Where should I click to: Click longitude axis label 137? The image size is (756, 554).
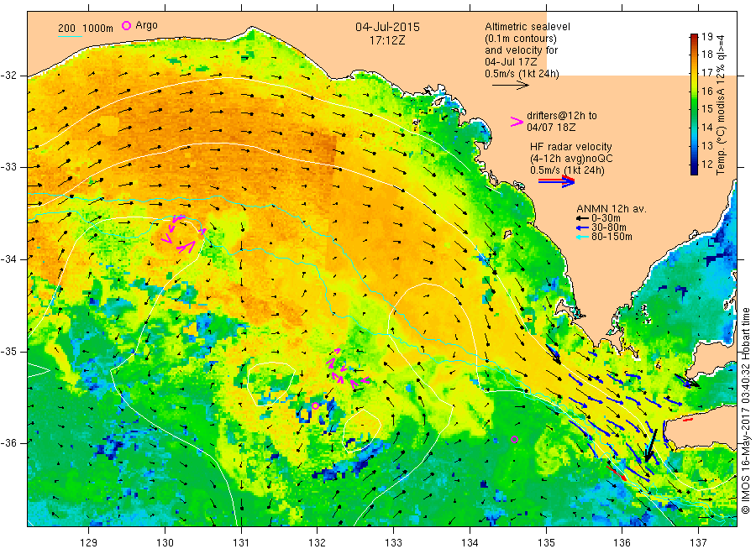(698, 543)
